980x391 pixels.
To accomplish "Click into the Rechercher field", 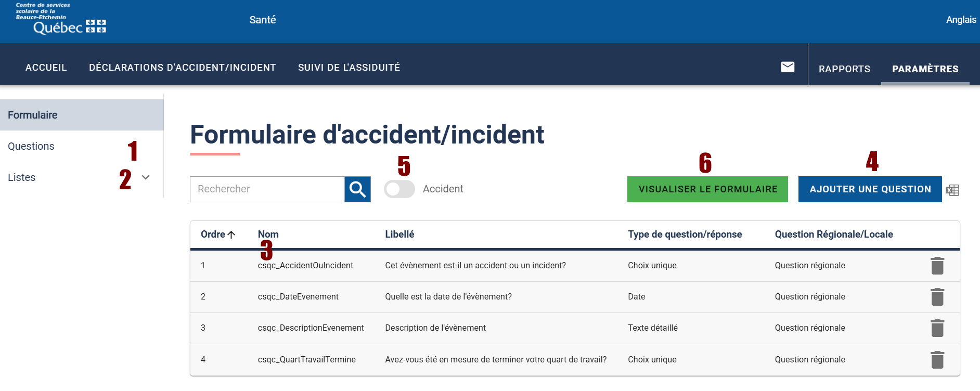I will point(267,189).
